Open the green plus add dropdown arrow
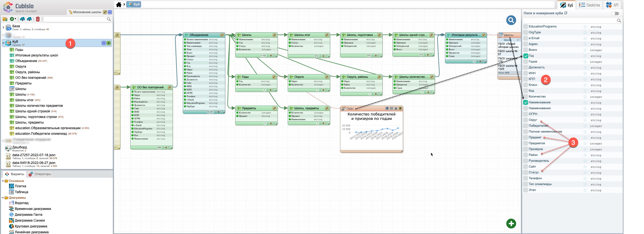 [x=15, y=19]
